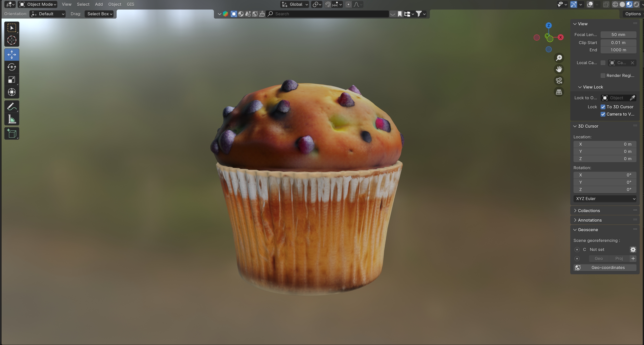
Task: Open the Object Mode dropdown
Action: tap(38, 4)
